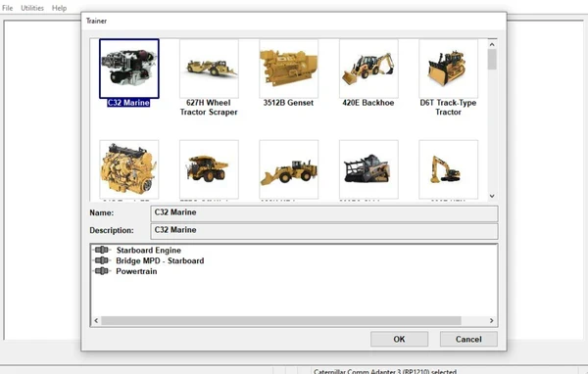Confirm selection with the OK button
The height and width of the screenshot is (374, 588).
(400, 339)
